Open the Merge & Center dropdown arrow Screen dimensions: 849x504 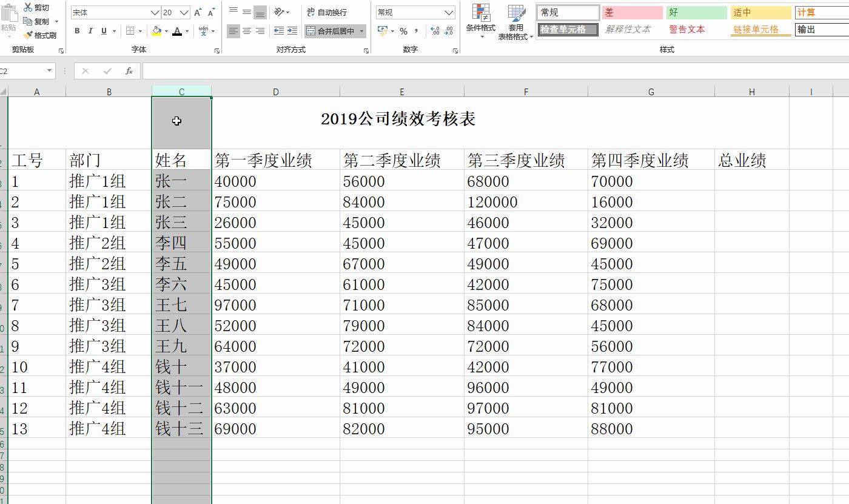click(362, 31)
